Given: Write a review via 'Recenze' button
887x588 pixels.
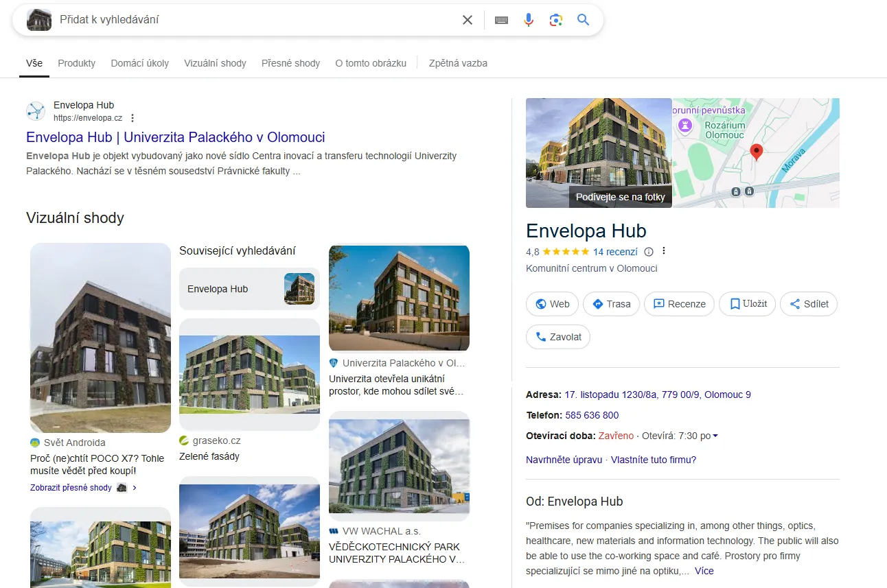Looking at the screenshot, I should click(679, 304).
